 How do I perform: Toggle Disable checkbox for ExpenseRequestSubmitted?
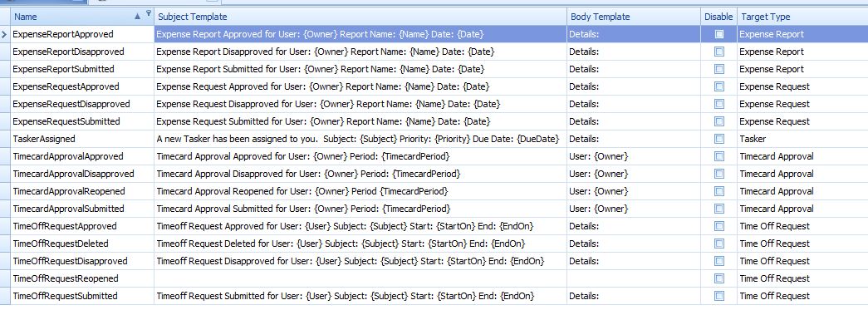(x=718, y=121)
